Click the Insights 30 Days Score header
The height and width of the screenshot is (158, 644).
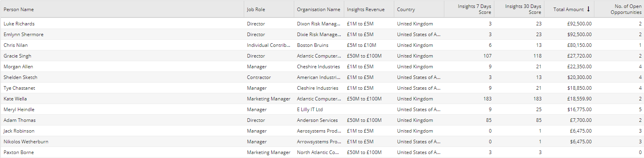point(523,9)
